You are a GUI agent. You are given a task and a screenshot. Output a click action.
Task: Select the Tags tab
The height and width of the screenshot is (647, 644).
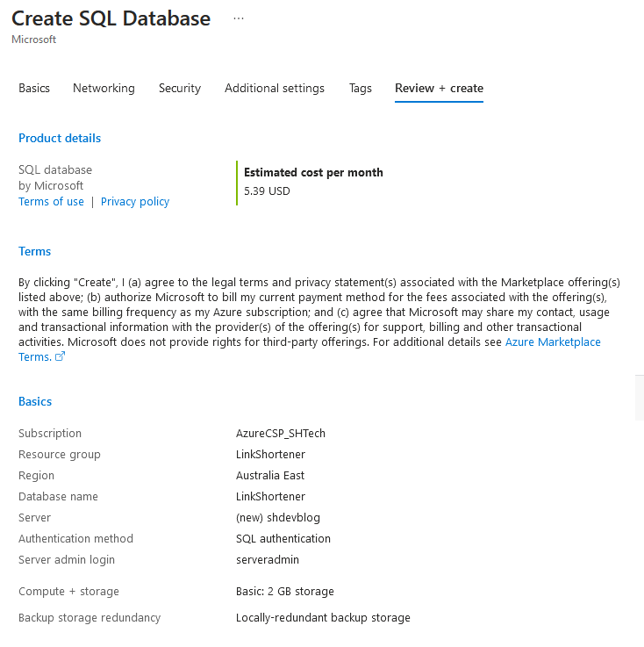(x=361, y=88)
